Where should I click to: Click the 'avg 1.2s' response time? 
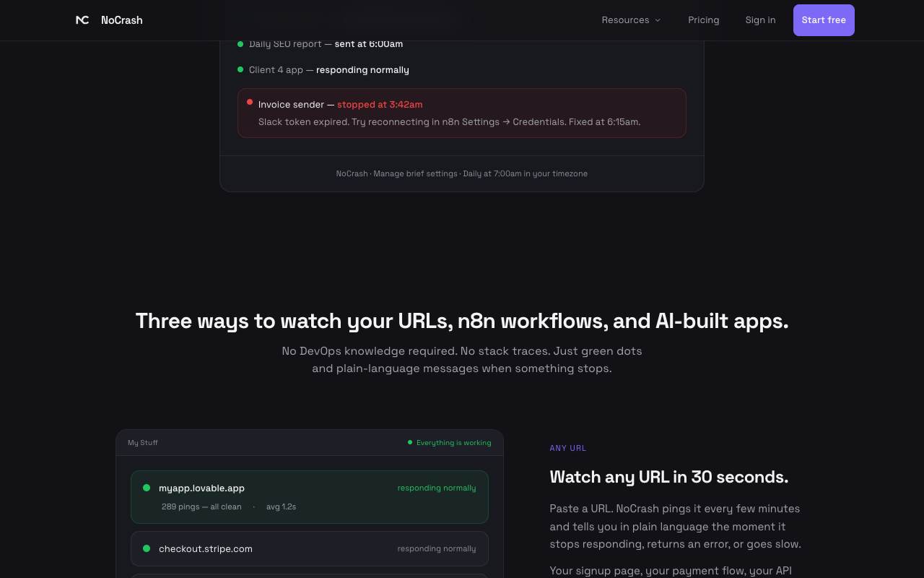pos(282,506)
